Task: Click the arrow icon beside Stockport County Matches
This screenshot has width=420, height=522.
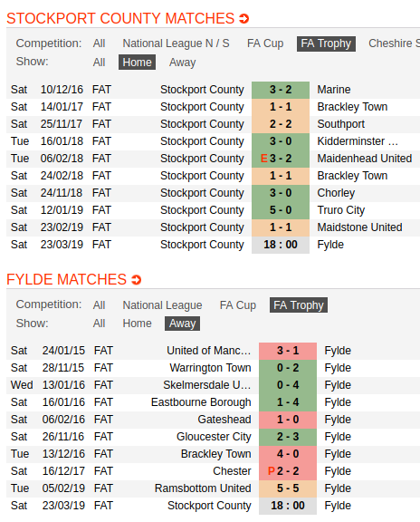Action: coord(244,19)
